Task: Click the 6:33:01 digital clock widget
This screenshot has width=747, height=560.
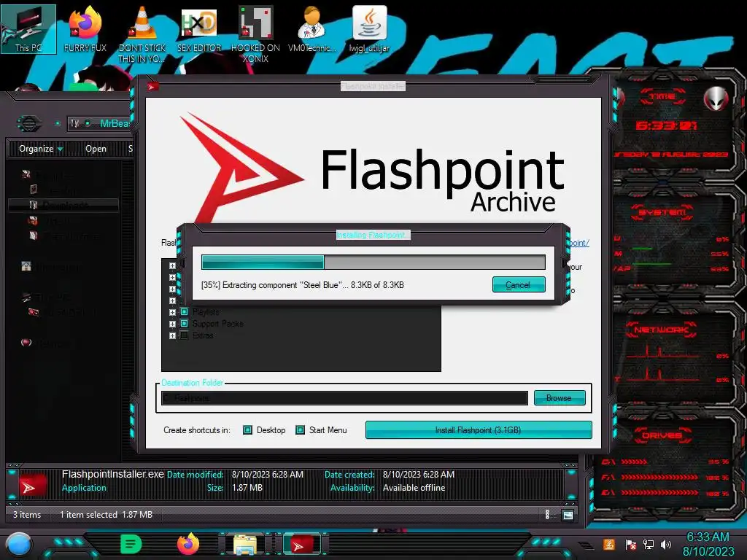Action: pos(666,125)
